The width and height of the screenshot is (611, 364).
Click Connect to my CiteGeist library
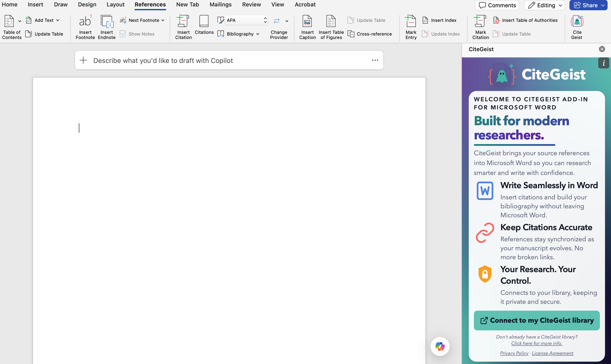[537, 320]
